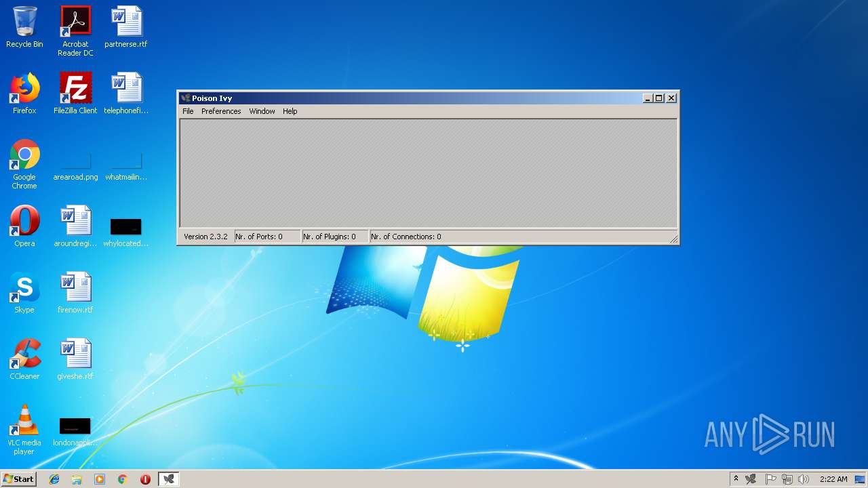Select the giveshe.rtf file icon
This screenshot has width=868, height=488.
pos(75,359)
